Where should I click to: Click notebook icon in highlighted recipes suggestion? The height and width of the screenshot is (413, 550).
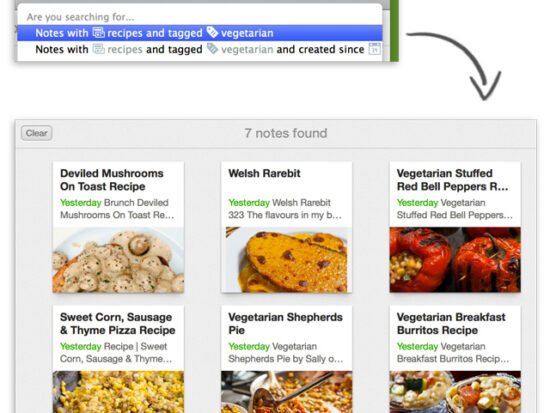99,33
